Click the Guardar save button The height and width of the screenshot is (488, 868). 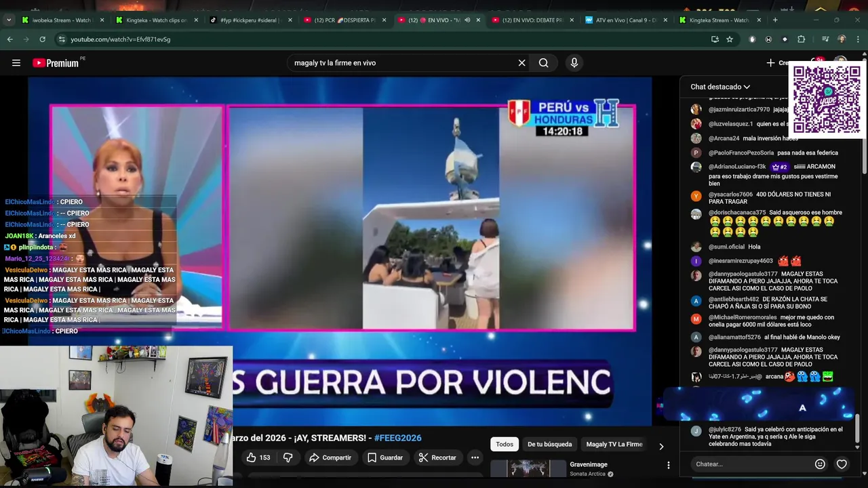tap(385, 457)
